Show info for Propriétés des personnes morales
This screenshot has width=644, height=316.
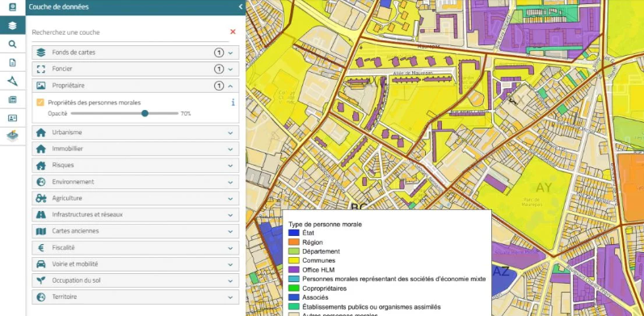[233, 103]
